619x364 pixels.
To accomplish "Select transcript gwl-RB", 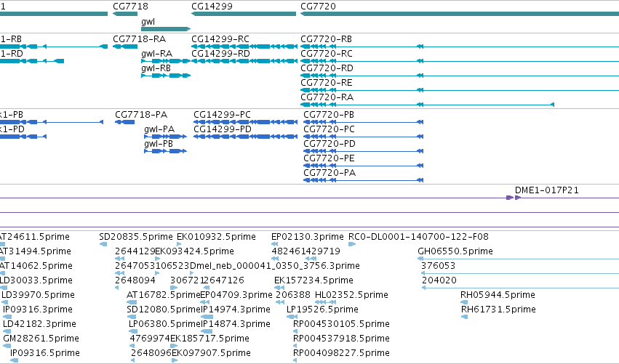I will point(156,68).
